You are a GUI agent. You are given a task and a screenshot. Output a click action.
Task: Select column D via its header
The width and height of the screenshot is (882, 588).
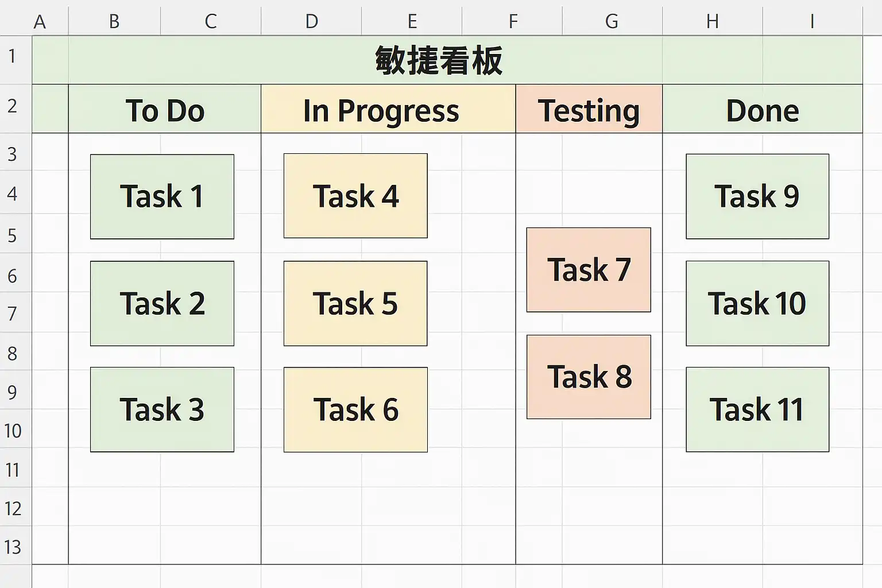point(311,21)
